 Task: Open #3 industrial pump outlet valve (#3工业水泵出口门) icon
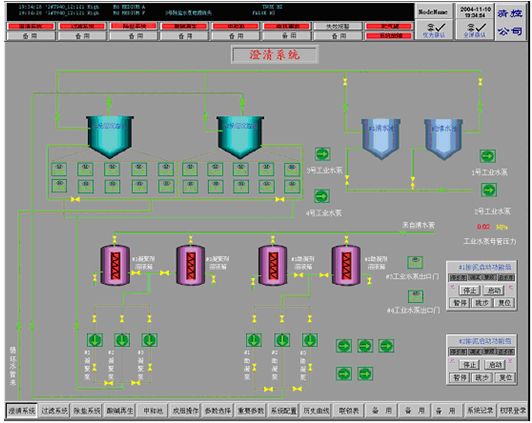click(415, 263)
